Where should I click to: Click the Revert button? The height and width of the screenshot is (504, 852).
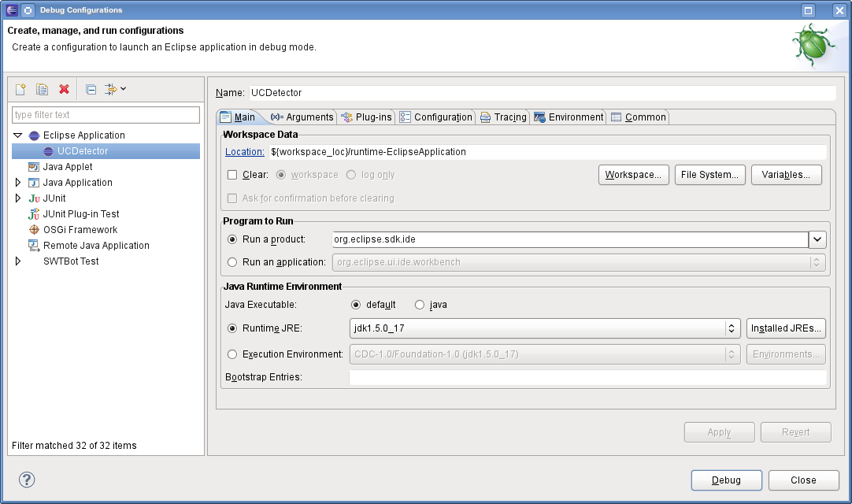(x=796, y=432)
